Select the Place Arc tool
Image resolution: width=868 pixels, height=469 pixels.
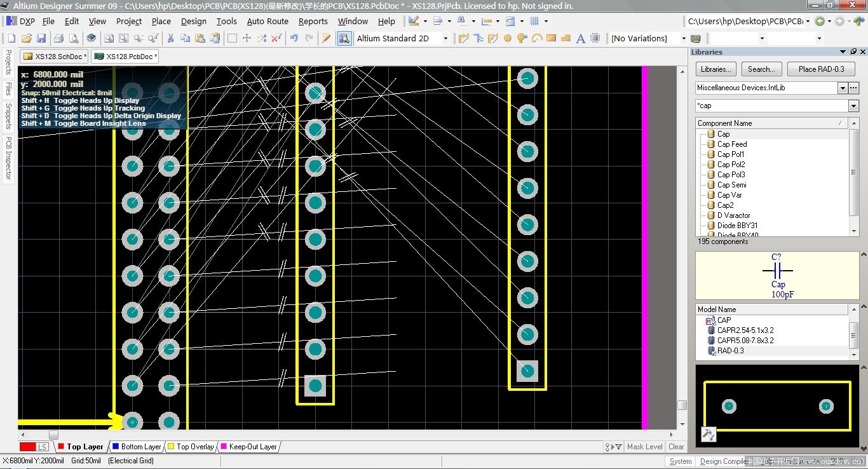537,37
